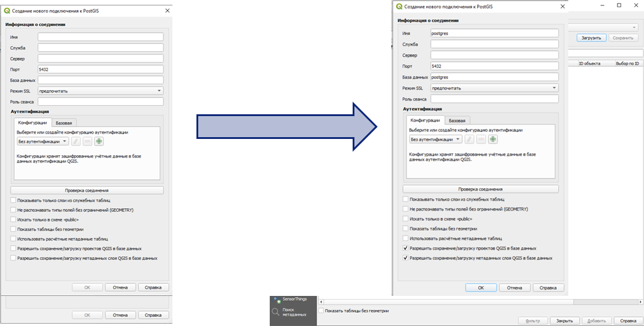This screenshot has height=326, width=644.
Task: Uncheck saving layer metadata option in postgres dialog
Action: (406, 258)
